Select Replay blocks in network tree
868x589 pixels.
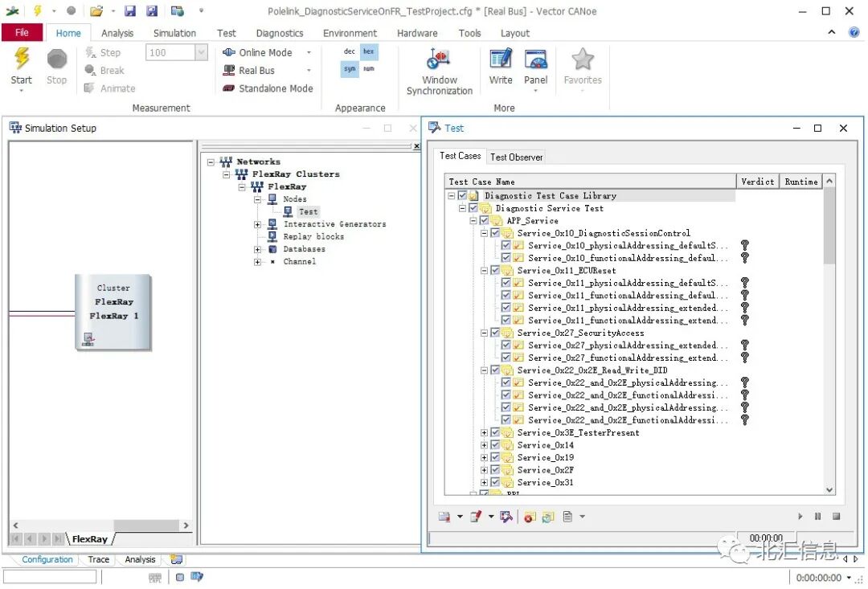point(313,236)
